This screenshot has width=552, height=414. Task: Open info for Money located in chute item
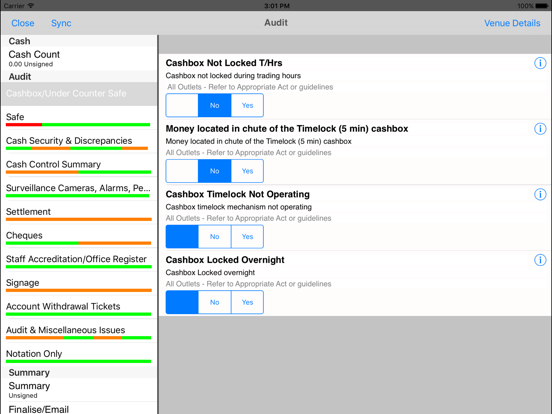click(540, 129)
